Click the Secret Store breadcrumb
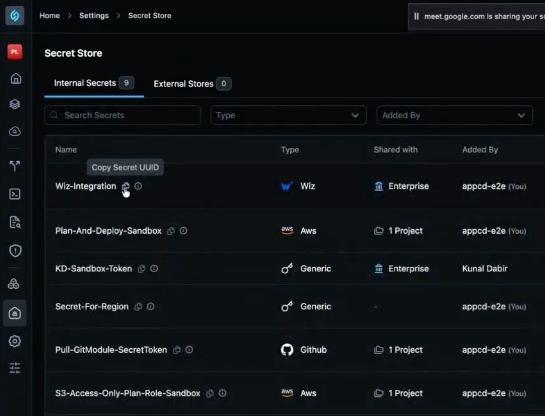Viewport: 545px width, 416px height. tap(149, 16)
